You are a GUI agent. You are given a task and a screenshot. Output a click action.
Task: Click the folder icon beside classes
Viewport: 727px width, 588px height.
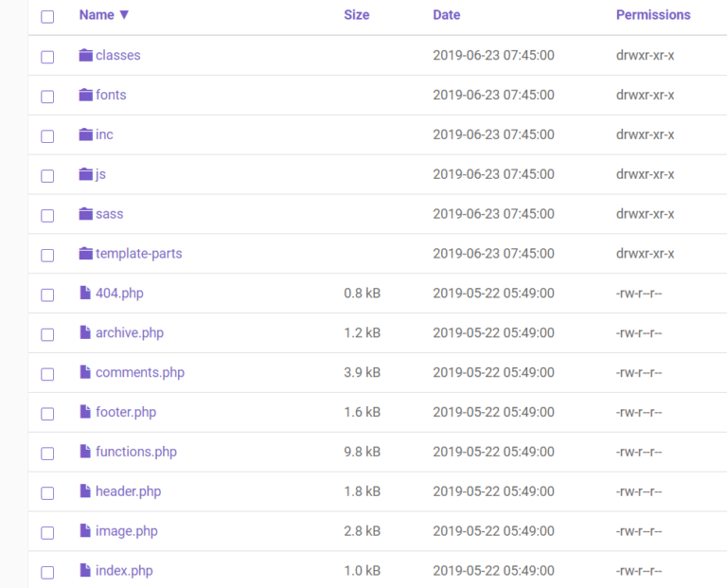(x=86, y=56)
